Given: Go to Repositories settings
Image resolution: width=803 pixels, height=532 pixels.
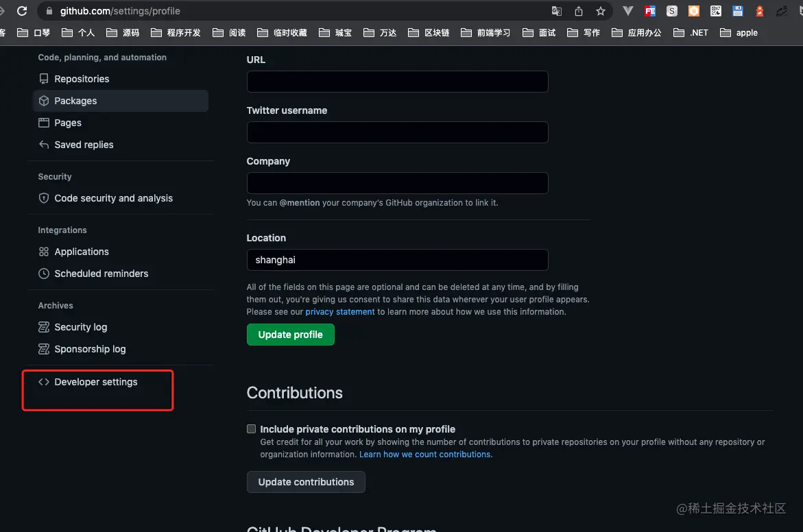Looking at the screenshot, I should click(121, 79).
